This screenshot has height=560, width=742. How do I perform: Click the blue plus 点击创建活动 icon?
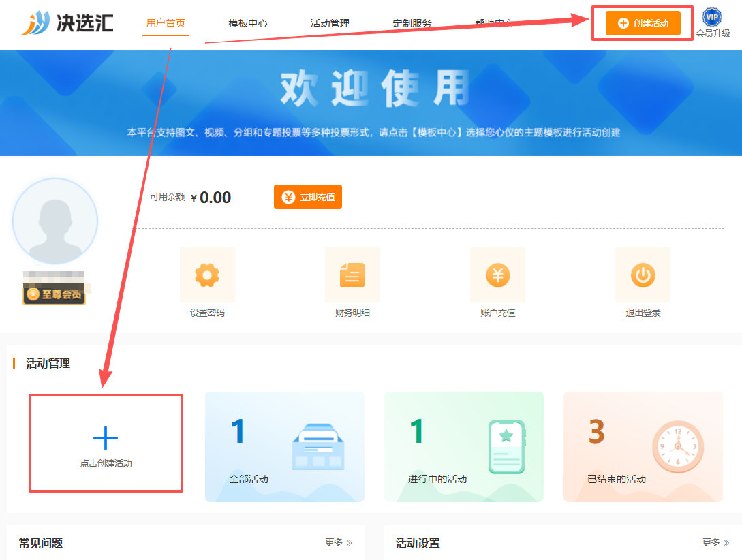click(106, 438)
